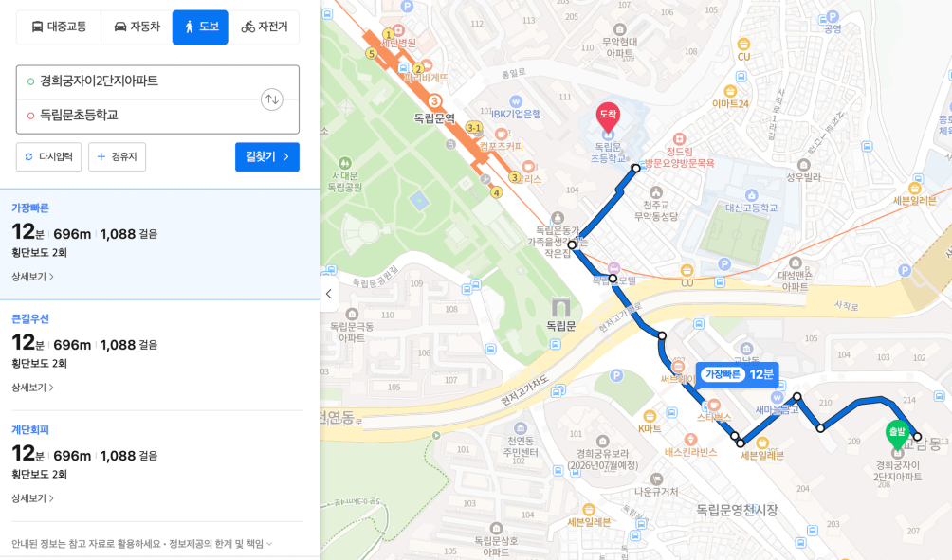Click the 대신고등학교 school icon
This screenshot has width=952, height=560.
click(751, 195)
